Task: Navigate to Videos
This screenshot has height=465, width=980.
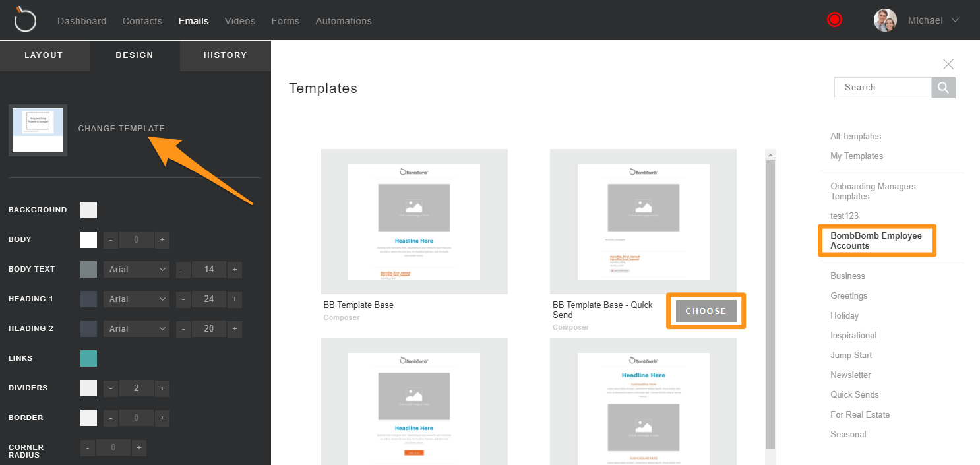Action: (240, 21)
